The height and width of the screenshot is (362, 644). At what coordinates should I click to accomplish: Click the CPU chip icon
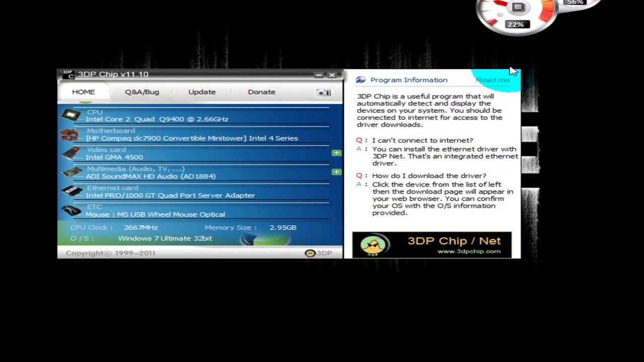pos(70,116)
